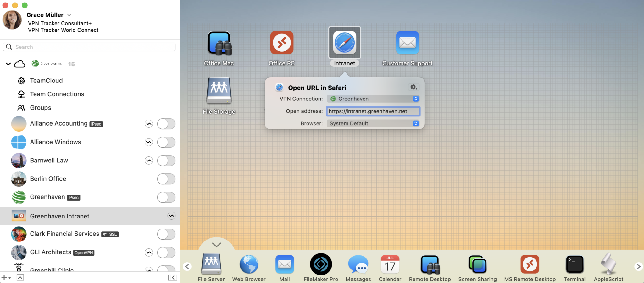Click the Customer Support mail icon
The height and width of the screenshot is (283, 644).
point(407,43)
